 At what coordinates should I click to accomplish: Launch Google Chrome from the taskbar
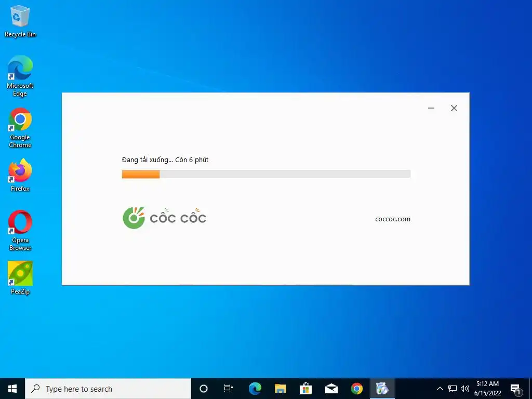pyautogui.click(x=356, y=389)
